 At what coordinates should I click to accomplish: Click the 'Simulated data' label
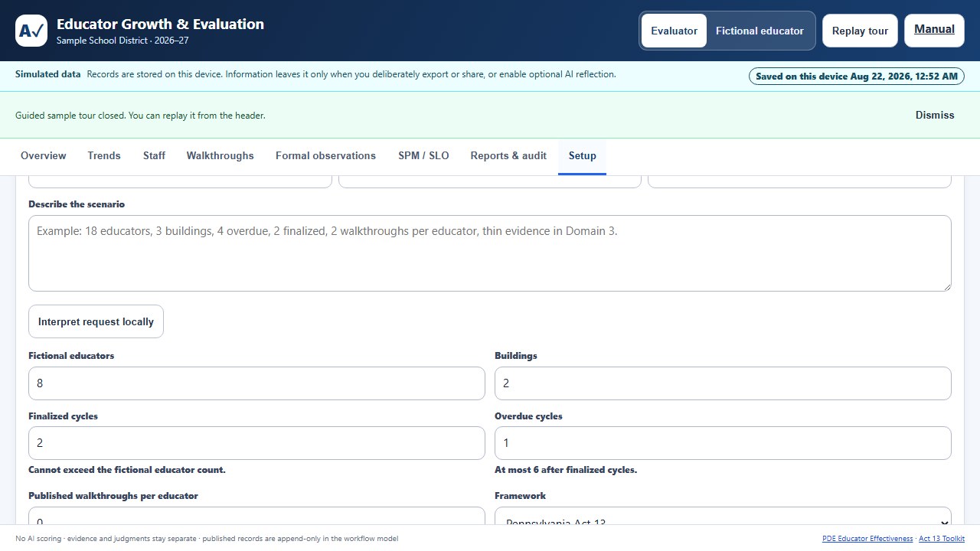(48, 74)
